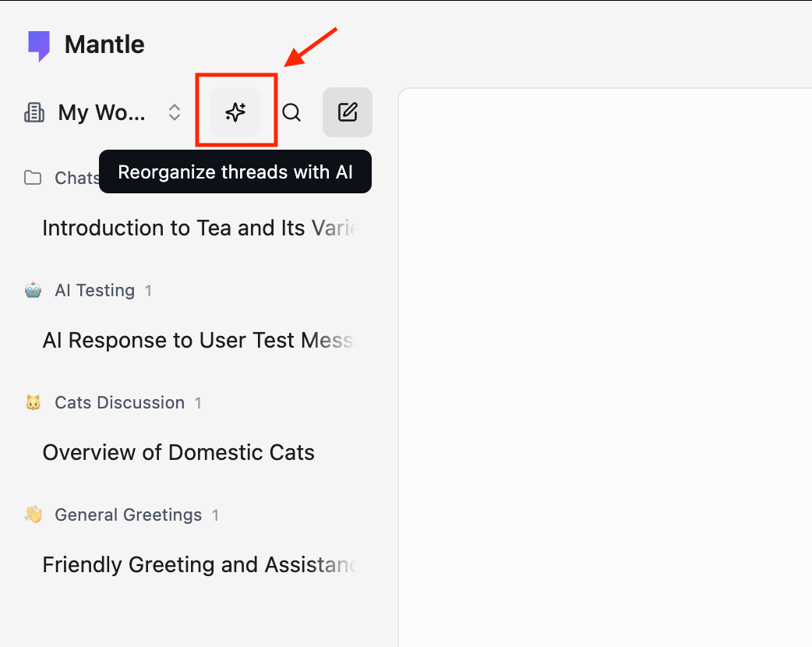Open the workspace switcher chevrons
812x647 pixels.
[175, 112]
